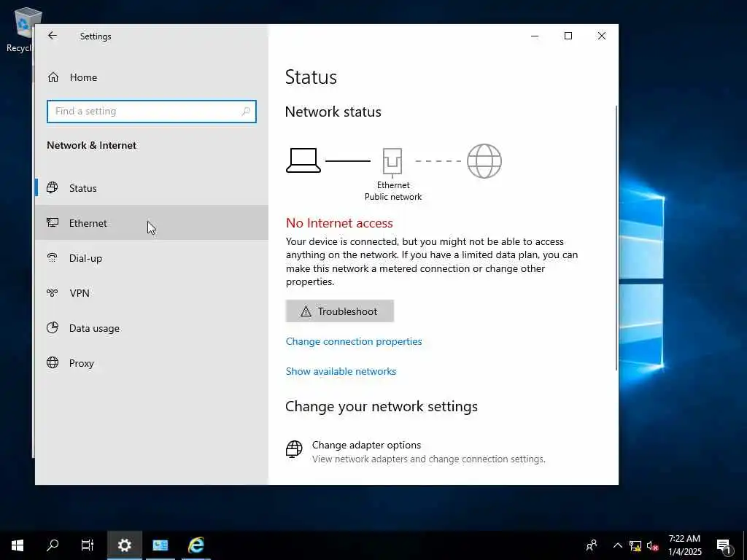Click the Dial-up phone icon
Image resolution: width=747 pixels, height=560 pixels.
[x=53, y=257]
